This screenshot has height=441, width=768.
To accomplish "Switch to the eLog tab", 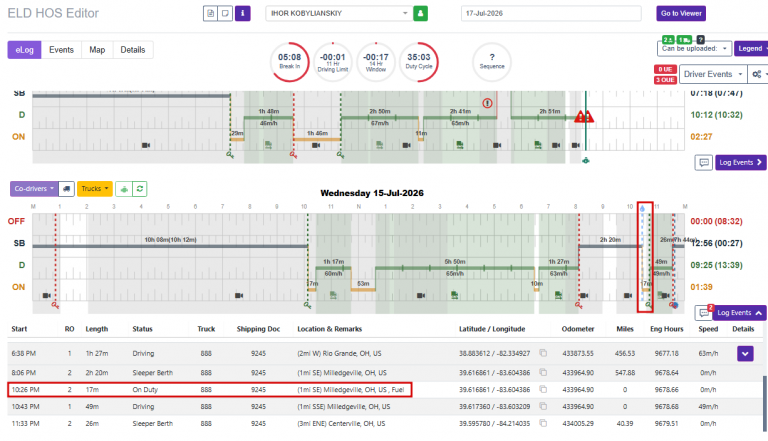I will 24,50.
